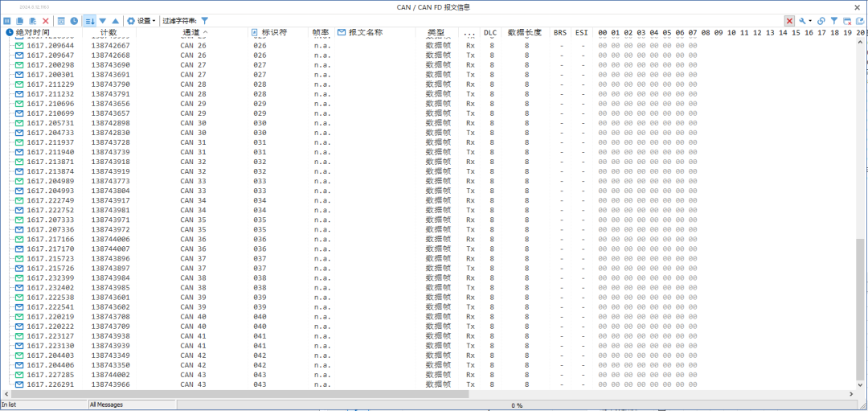Click the envelope icon of row 138742667
Image resolution: width=868 pixels, height=411 pixels.
tap(19, 45)
